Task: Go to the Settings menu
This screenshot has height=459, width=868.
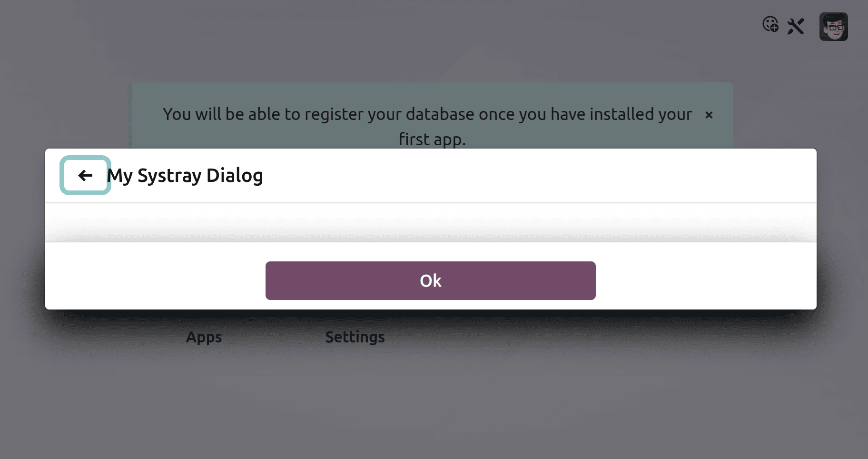Action: [x=355, y=337]
